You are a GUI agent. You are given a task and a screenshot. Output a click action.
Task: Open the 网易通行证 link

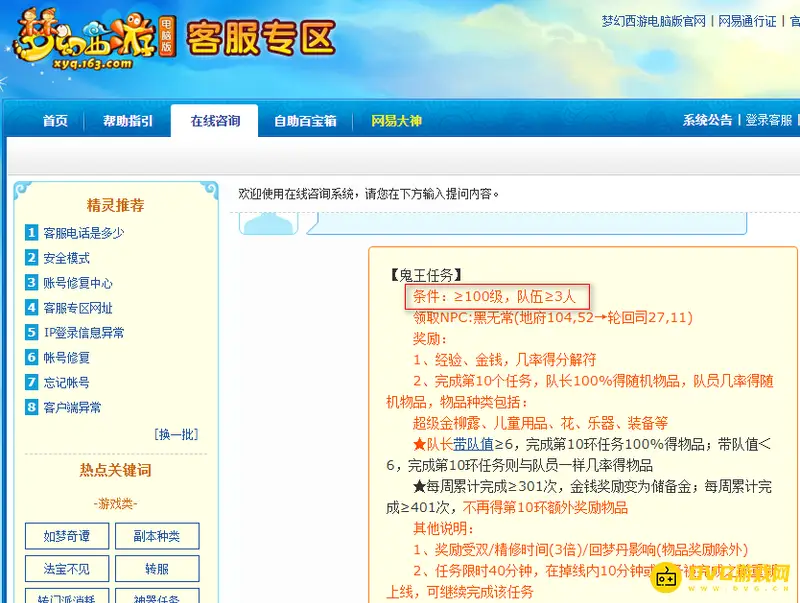747,21
